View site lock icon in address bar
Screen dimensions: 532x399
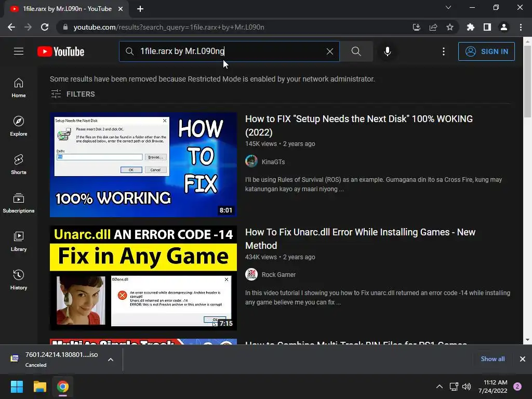point(65,27)
